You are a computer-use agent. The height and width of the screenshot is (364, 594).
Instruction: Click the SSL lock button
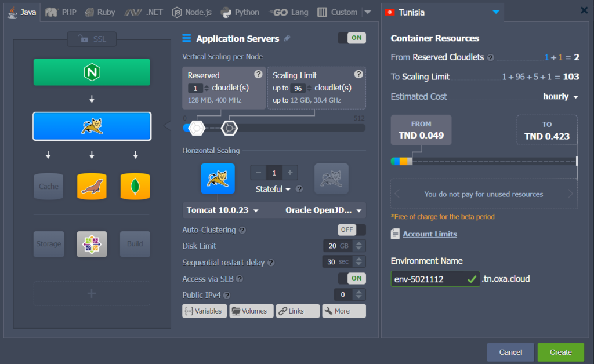pyautogui.click(x=92, y=39)
